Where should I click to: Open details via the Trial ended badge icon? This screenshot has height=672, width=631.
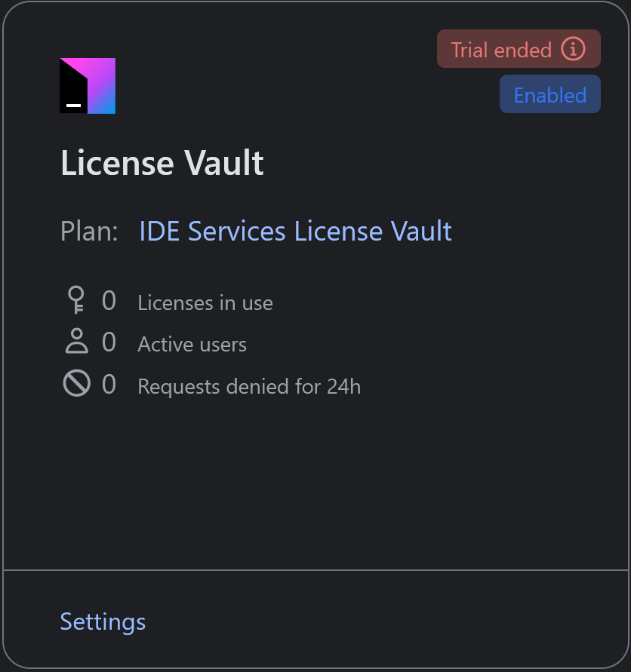(x=574, y=48)
